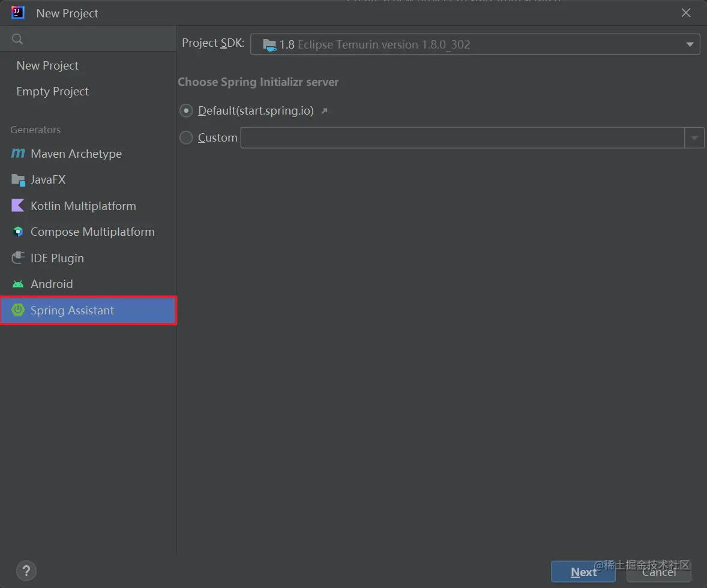Image resolution: width=707 pixels, height=588 pixels.
Task: Choose JavaFX generator
Action: 48,179
